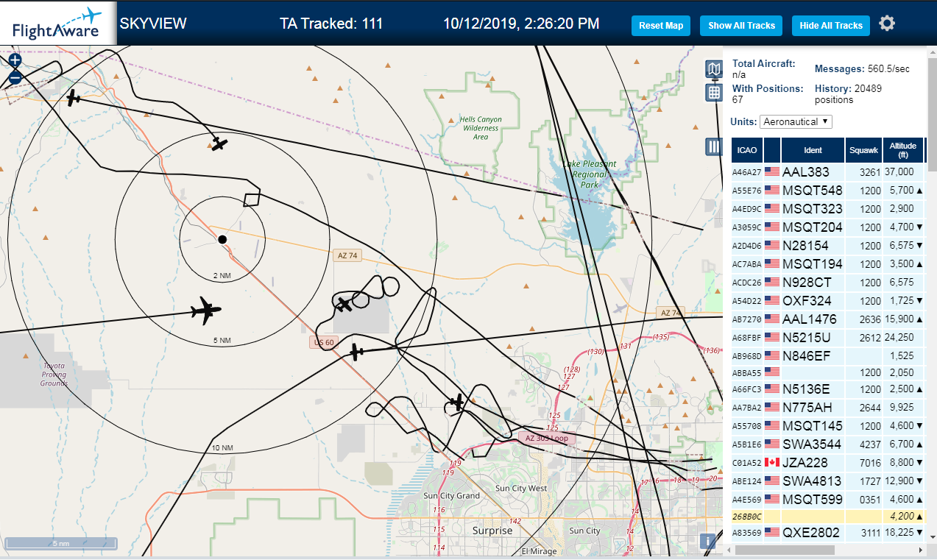The image size is (937, 560).
Task: Zoom out with the minus map button
Action: click(x=15, y=78)
